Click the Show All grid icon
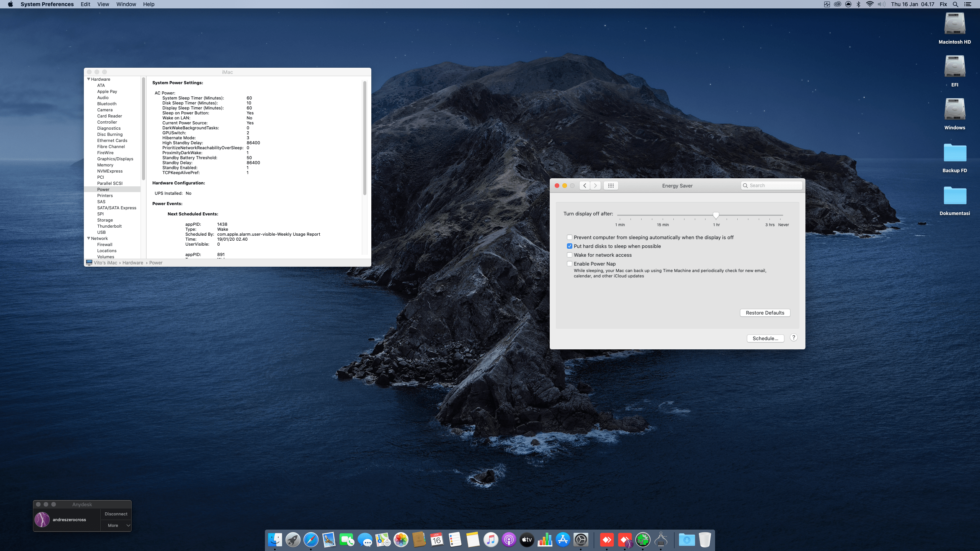This screenshot has width=980, height=551. pyautogui.click(x=611, y=186)
